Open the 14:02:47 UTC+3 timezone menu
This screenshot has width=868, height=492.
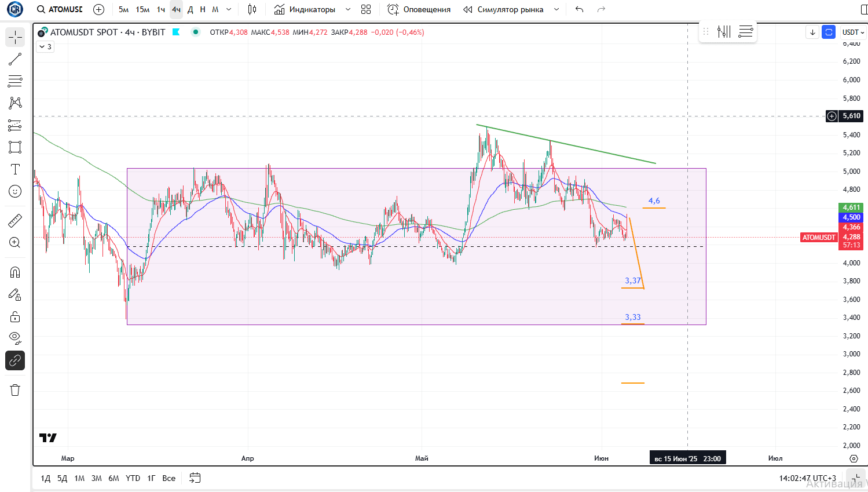808,478
